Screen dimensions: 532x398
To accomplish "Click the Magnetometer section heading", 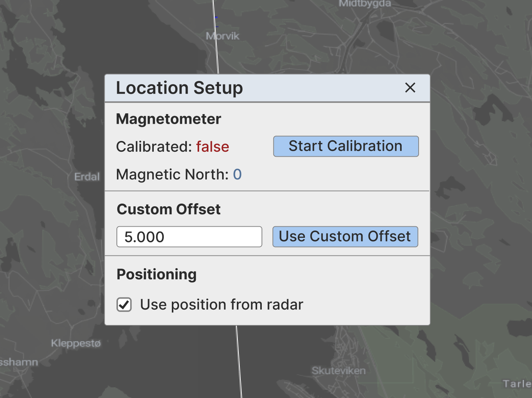I will pos(169,119).
